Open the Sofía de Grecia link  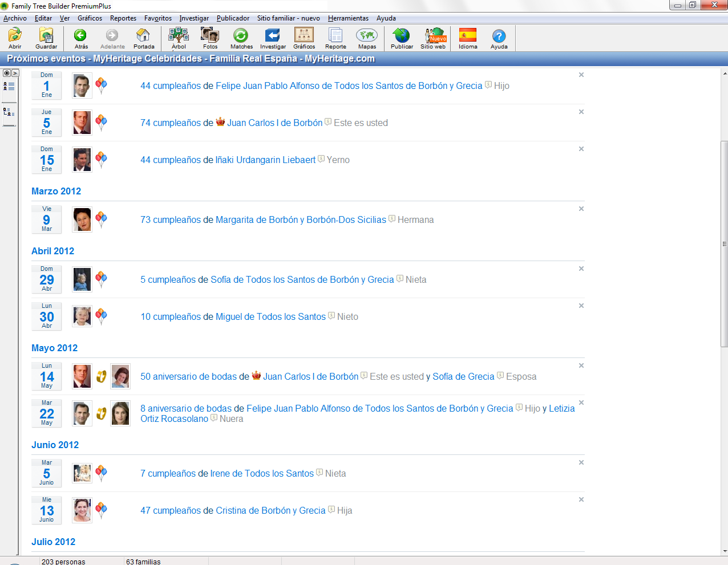463,376
